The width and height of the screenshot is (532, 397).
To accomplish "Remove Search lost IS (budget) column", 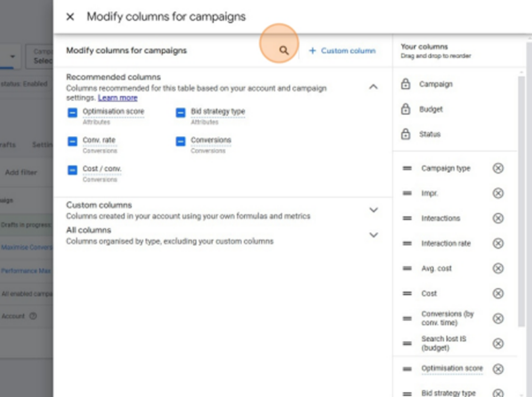I will (x=498, y=343).
